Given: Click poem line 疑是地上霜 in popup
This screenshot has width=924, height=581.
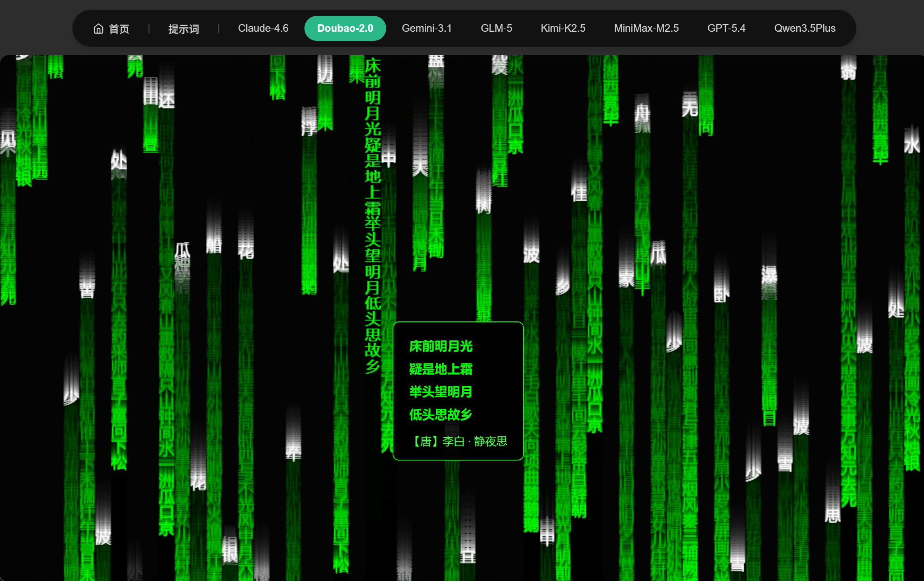Looking at the screenshot, I should [440, 369].
